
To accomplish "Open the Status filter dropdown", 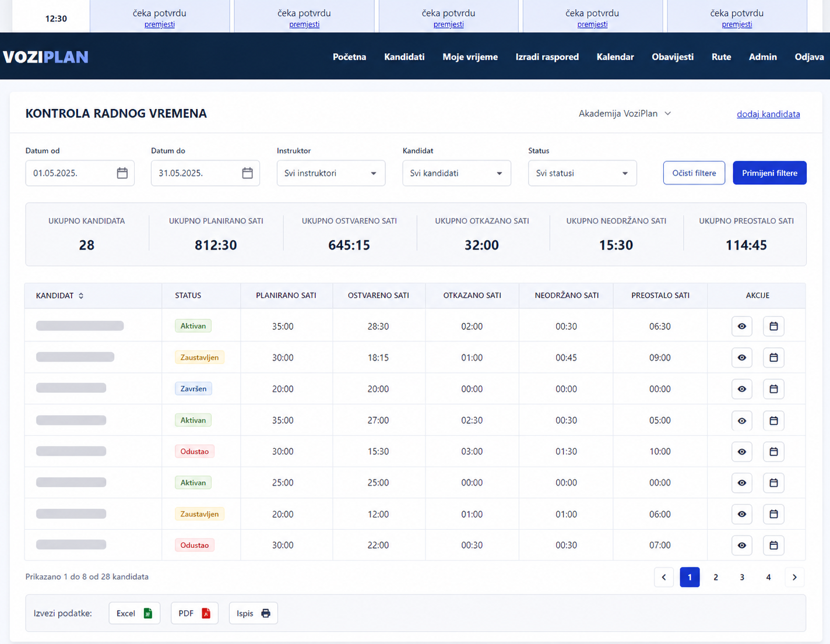I will (582, 173).
